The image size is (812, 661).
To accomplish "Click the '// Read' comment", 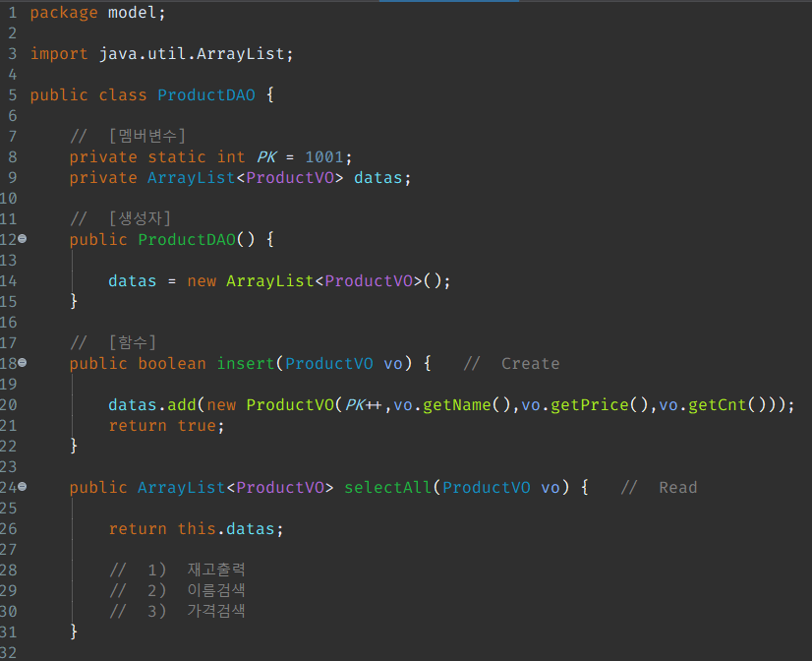I will pos(659,488).
